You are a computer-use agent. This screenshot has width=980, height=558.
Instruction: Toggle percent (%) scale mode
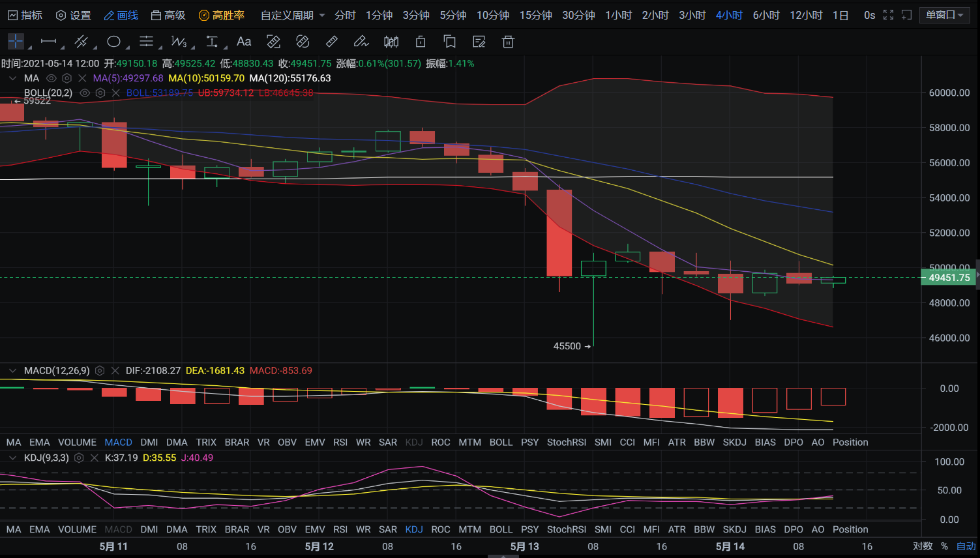click(944, 546)
